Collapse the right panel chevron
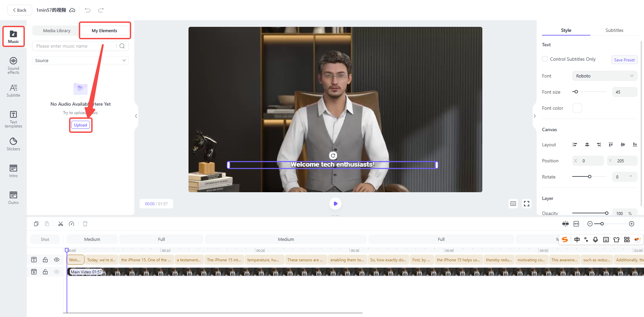The height and width of the screenshot is (317, 644). coord(535,116)
